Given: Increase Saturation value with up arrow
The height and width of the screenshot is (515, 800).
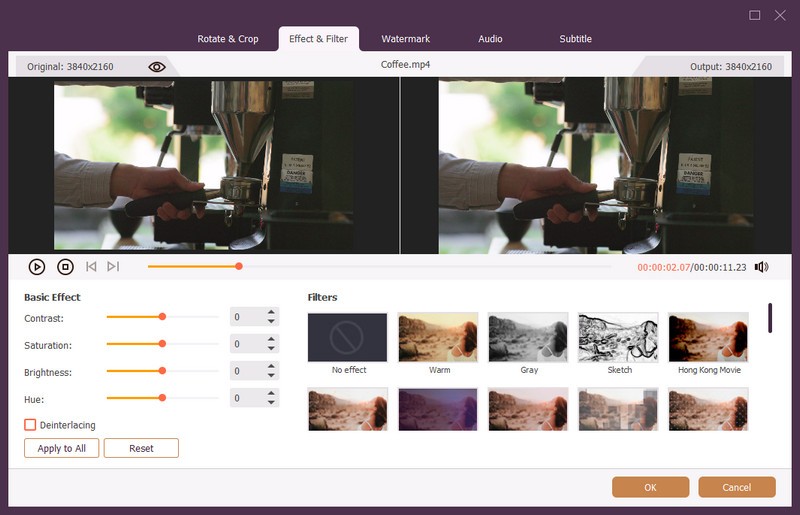Looking at the screenshot, I should tap(271, 339).
